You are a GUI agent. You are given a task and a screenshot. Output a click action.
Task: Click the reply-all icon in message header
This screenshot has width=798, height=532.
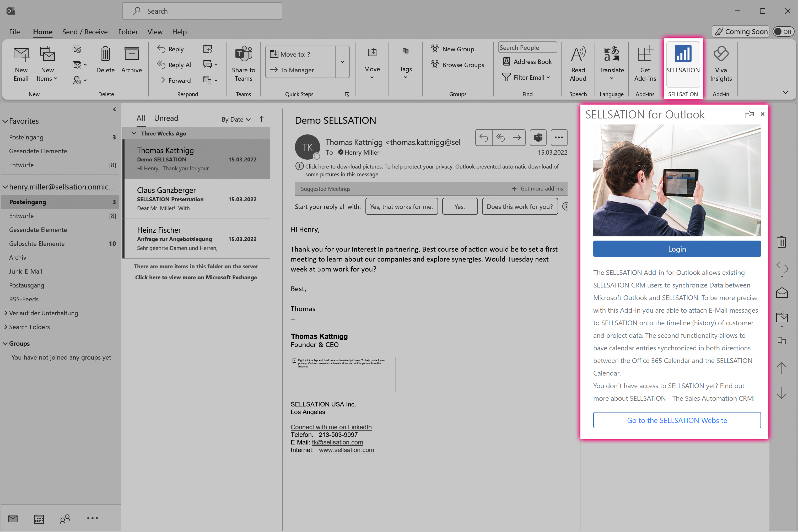pos(500,137)
